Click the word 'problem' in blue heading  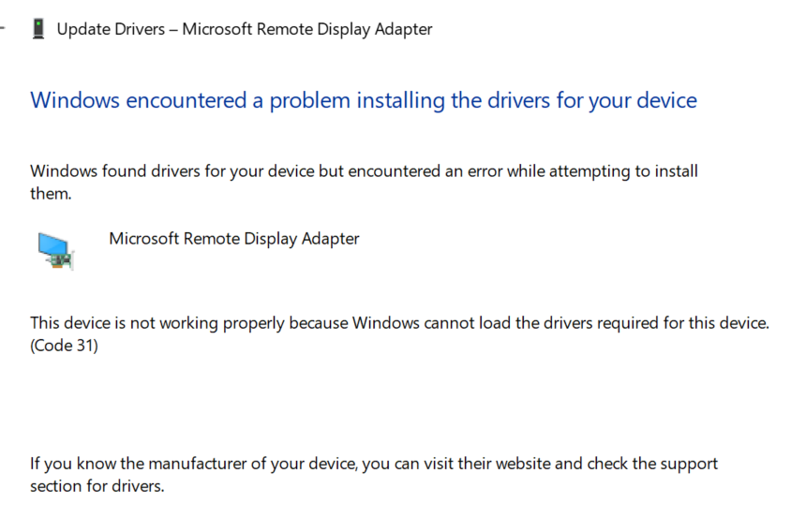(309, 101)
